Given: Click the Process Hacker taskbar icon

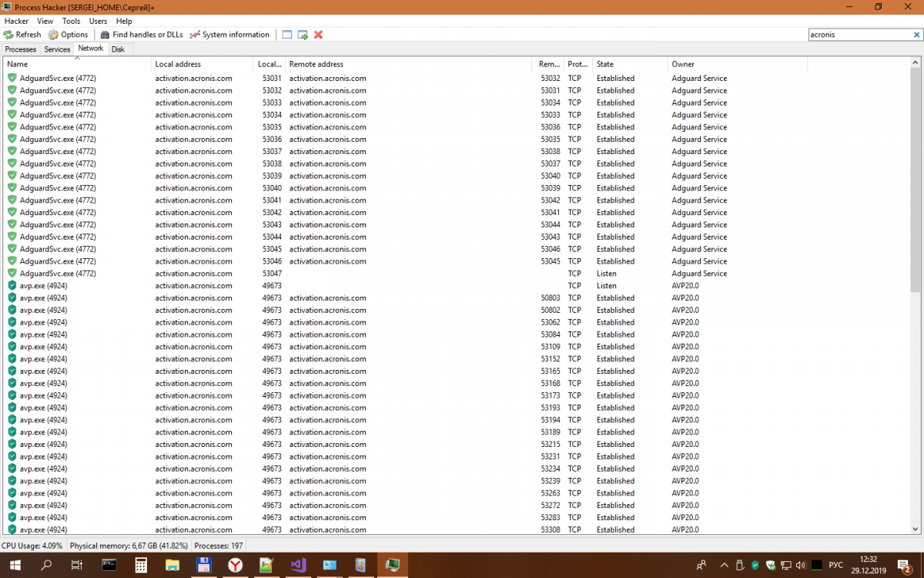Looking at the screenshot, I should click(x=393, y=566).
